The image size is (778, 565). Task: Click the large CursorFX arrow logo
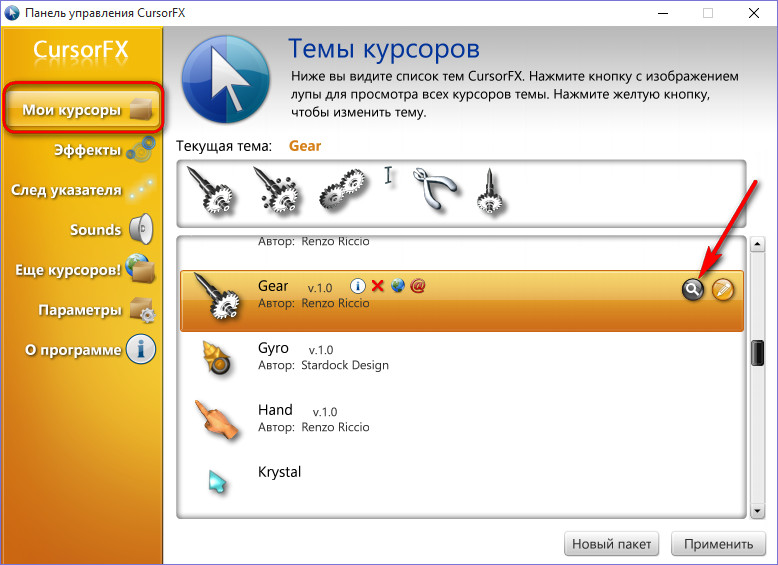click(x=226, y=79)
